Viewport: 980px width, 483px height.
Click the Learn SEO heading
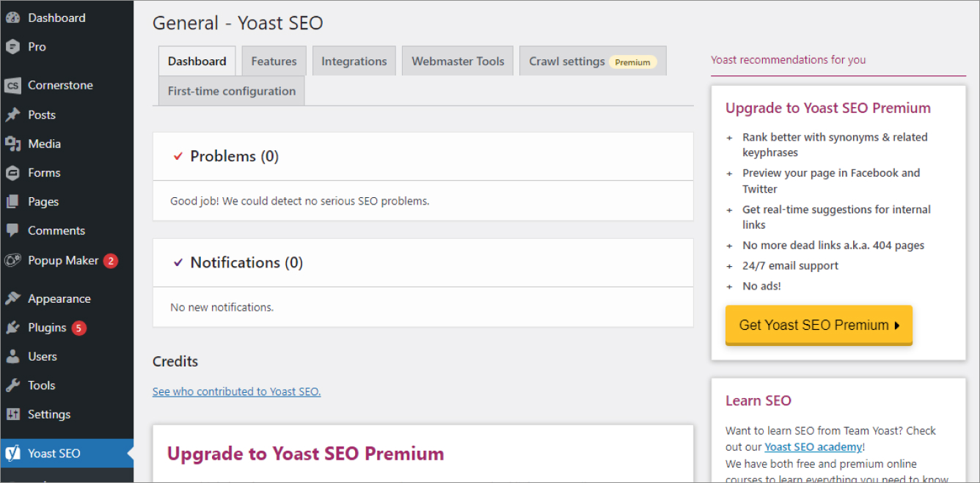(x=758, y=401)
